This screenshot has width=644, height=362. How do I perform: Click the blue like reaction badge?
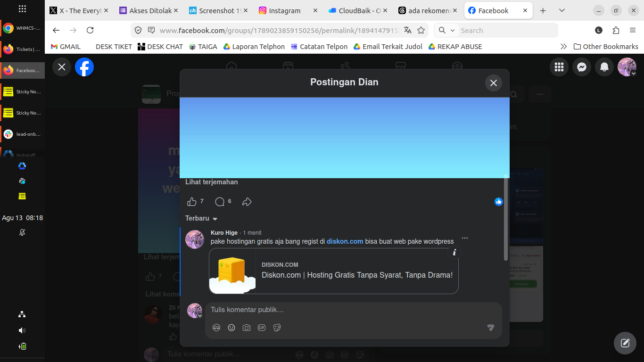(x=499, y=202)
